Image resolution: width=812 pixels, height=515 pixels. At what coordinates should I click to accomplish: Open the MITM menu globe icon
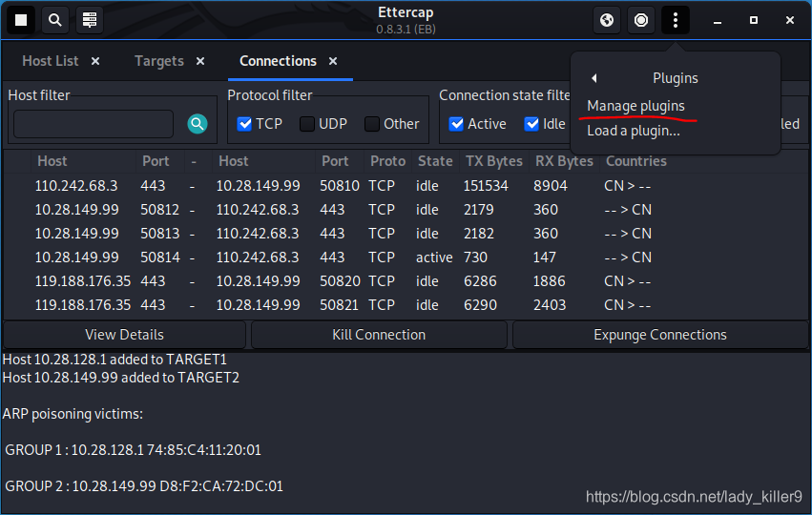[607, 20]
